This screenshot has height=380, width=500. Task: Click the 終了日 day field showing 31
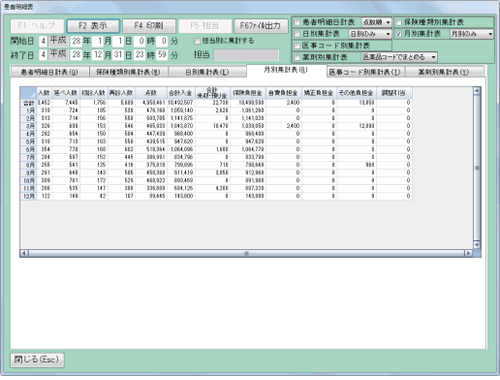pos(118,55)
